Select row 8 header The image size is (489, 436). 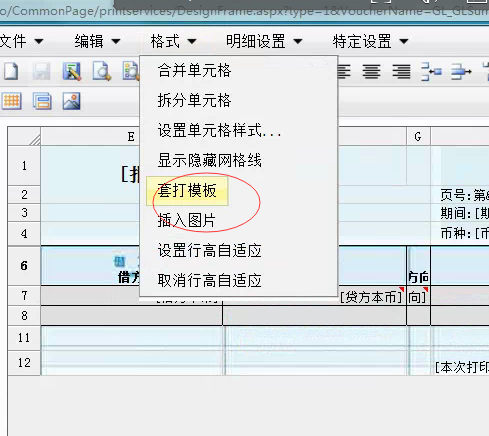pyautogui.click(x=24, y=316)
